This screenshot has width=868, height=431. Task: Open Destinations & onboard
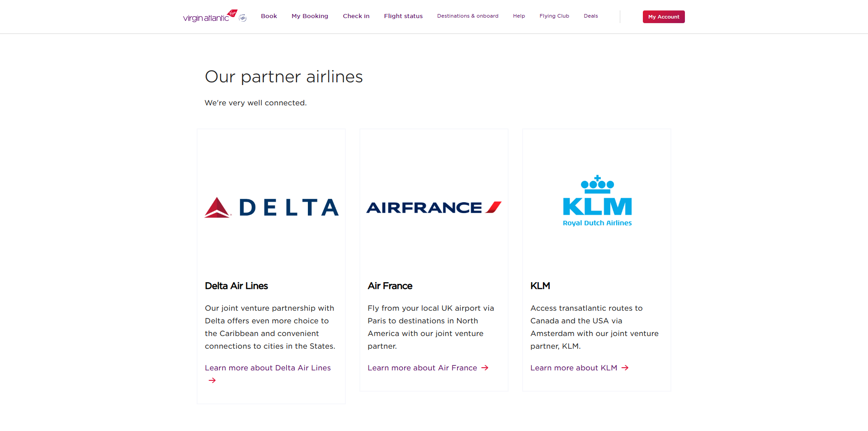tap(467, 16)
